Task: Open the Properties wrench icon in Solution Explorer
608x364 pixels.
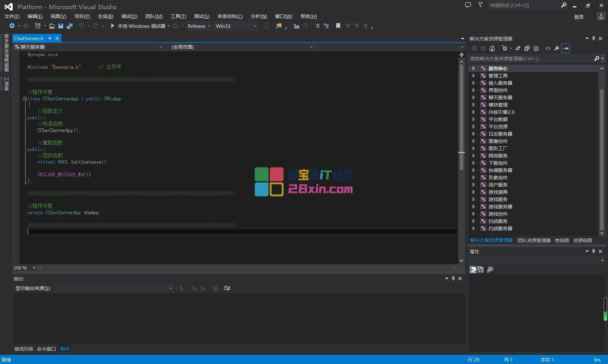Action: pos(557,48)
